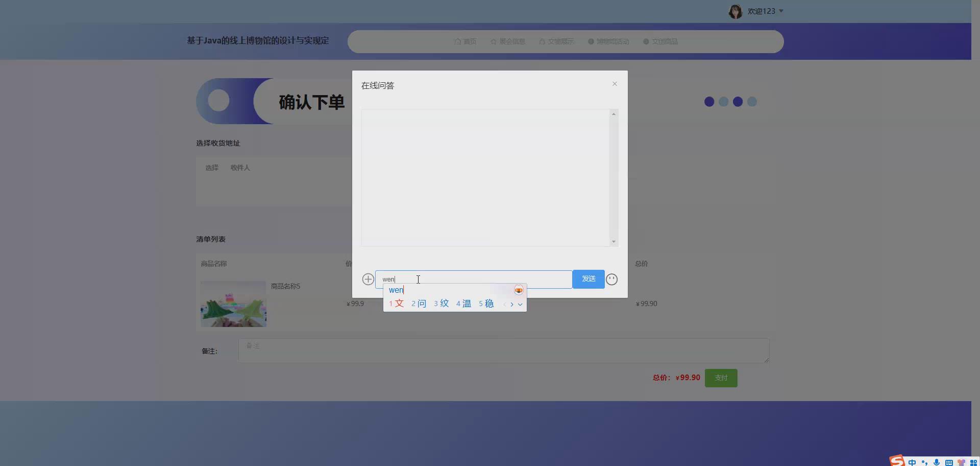Click the microphone voice input icon on Sogou bar
Image resolution: width=980 pixels, height=466 pixels.
click(937, 462)
